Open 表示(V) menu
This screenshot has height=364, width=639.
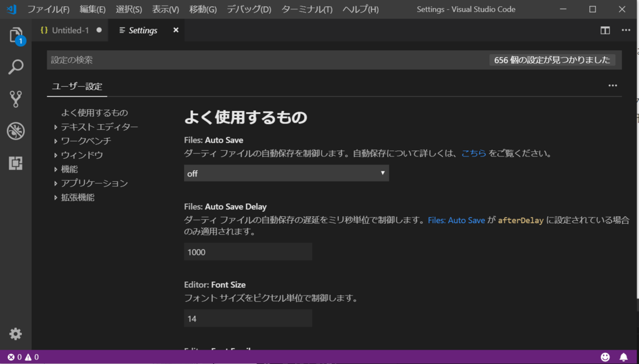coord(165,9)
